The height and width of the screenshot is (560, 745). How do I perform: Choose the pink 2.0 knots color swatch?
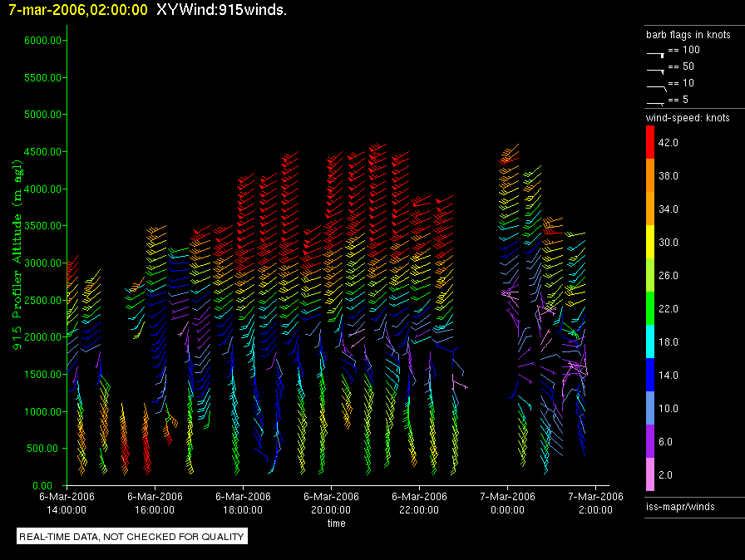(651, 475)
